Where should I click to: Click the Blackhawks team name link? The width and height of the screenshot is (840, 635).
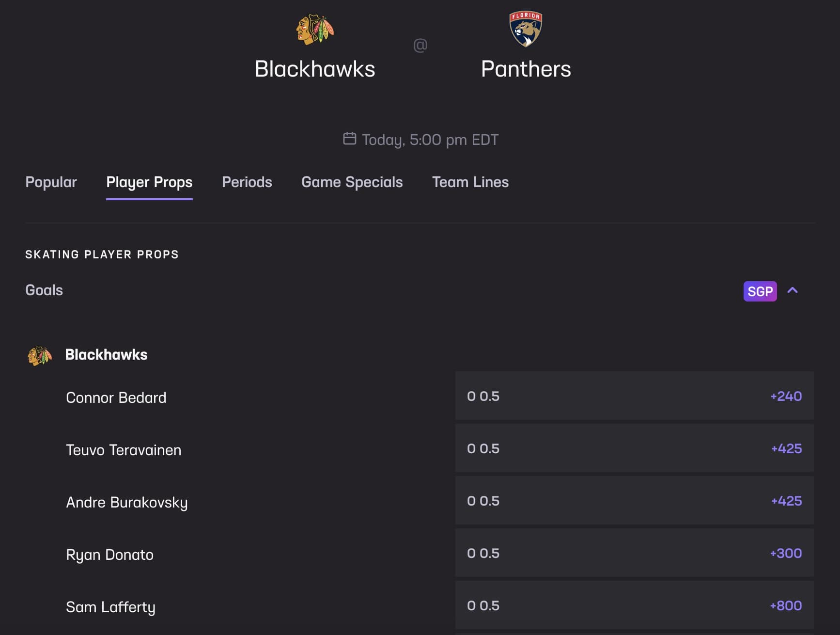click(107, 354)
